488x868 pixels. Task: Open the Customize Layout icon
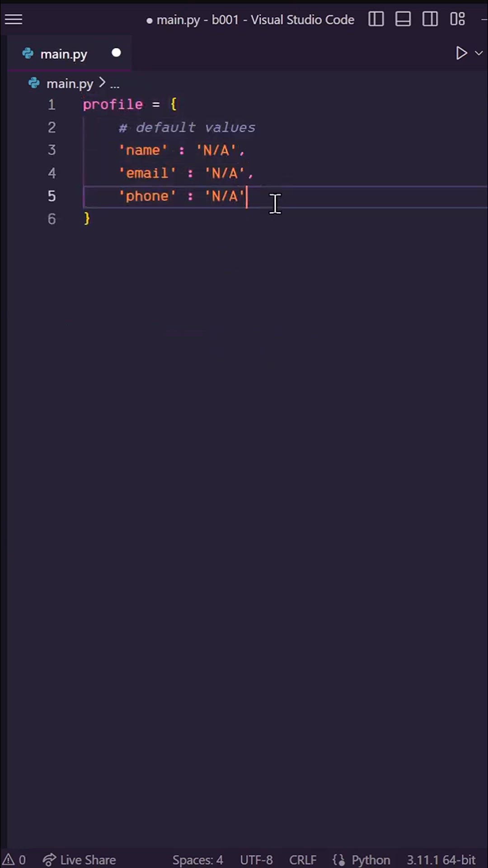(457, 19)
